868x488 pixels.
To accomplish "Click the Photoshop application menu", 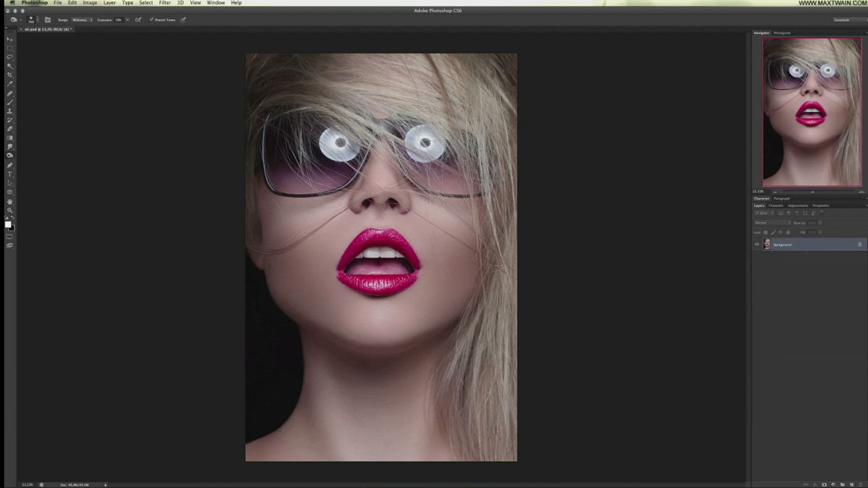I will pyautogui.click(x=34, y=3).
